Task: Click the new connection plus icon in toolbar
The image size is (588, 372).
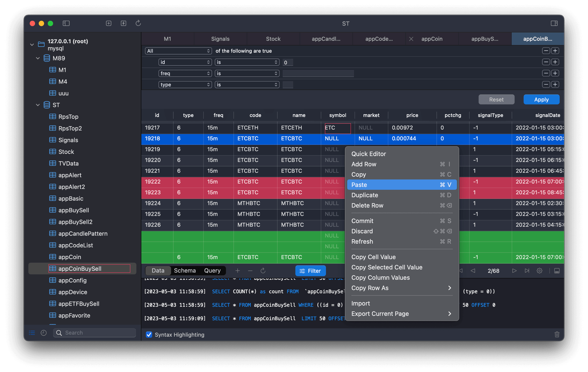Action: (108, 23)
